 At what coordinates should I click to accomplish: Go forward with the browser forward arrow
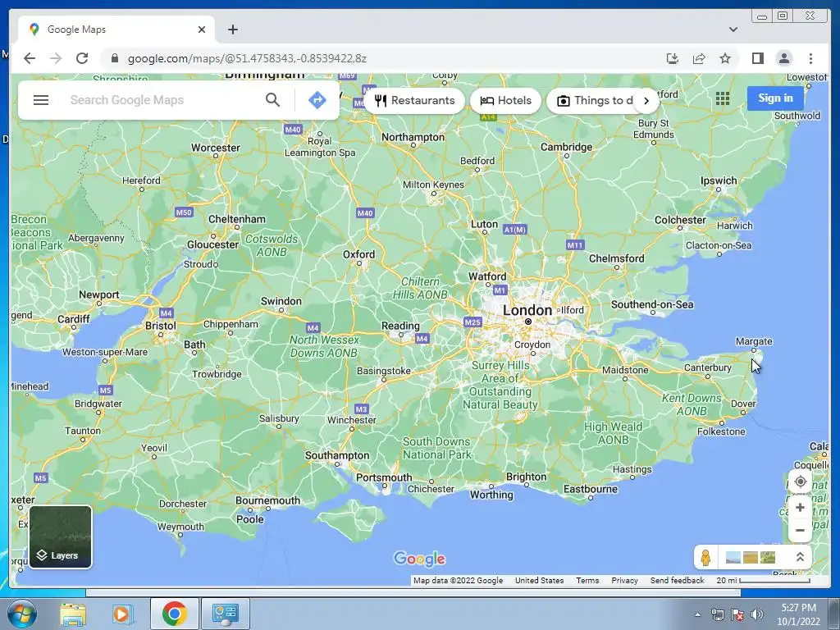(x=56, y=58)
